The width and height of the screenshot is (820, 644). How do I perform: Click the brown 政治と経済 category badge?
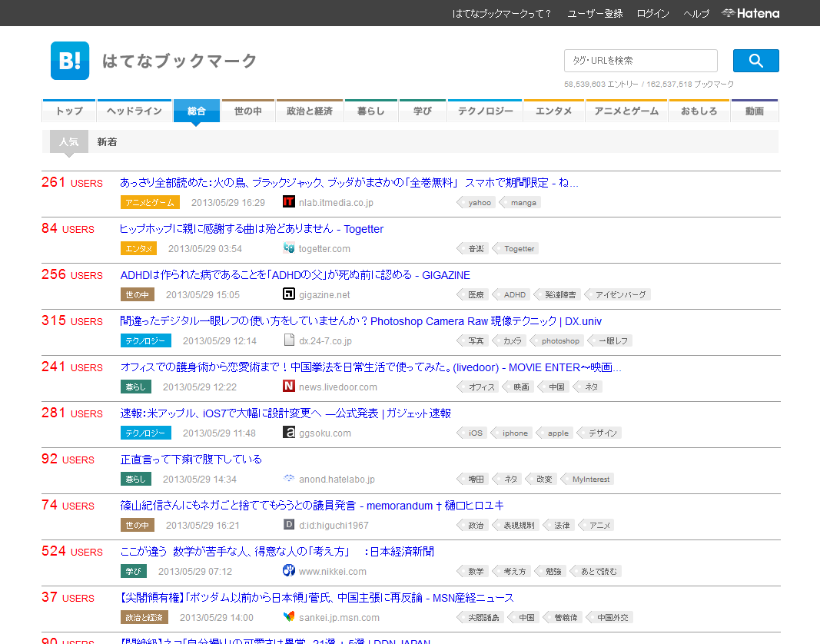pos(144,617)
